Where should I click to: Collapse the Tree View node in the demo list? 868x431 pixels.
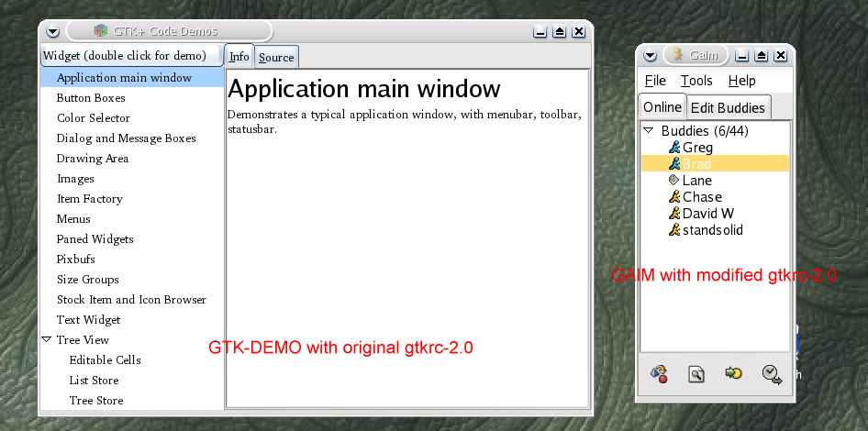pos(47,339)
